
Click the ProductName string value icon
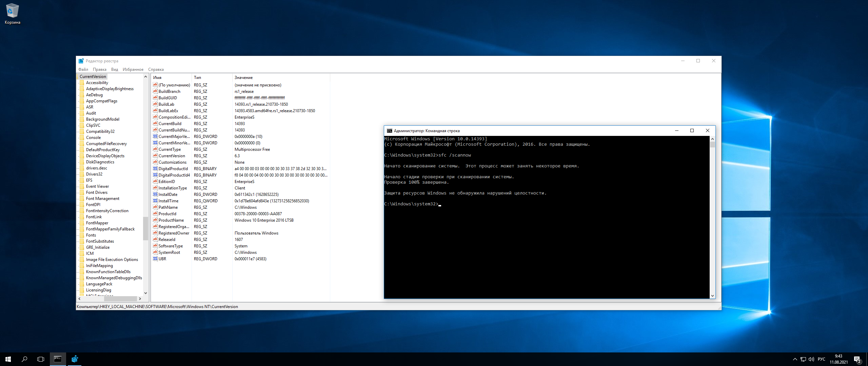click(155, 220)
